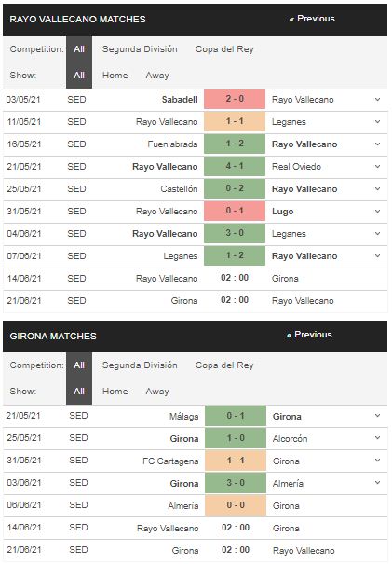Expand the Málaga 0-1 Girona match chevron
392x564 pixels.
[377, 416]
